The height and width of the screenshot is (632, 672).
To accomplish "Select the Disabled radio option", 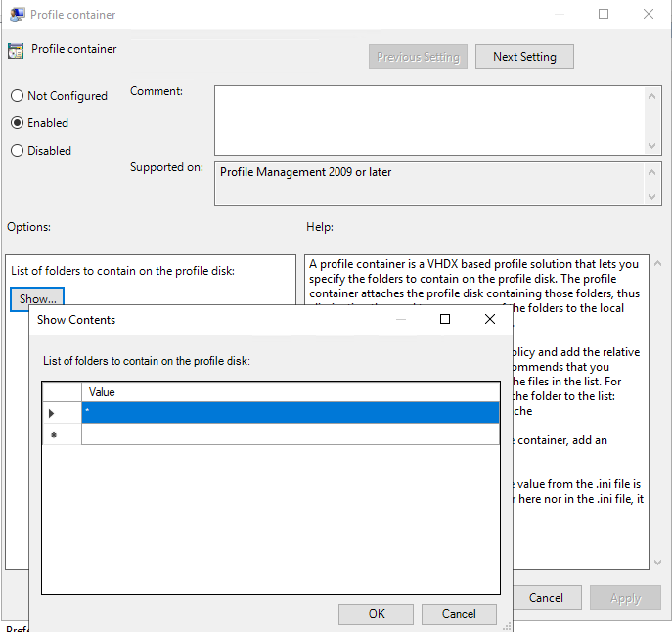I will pyautogui.click(x=18, y=151).
